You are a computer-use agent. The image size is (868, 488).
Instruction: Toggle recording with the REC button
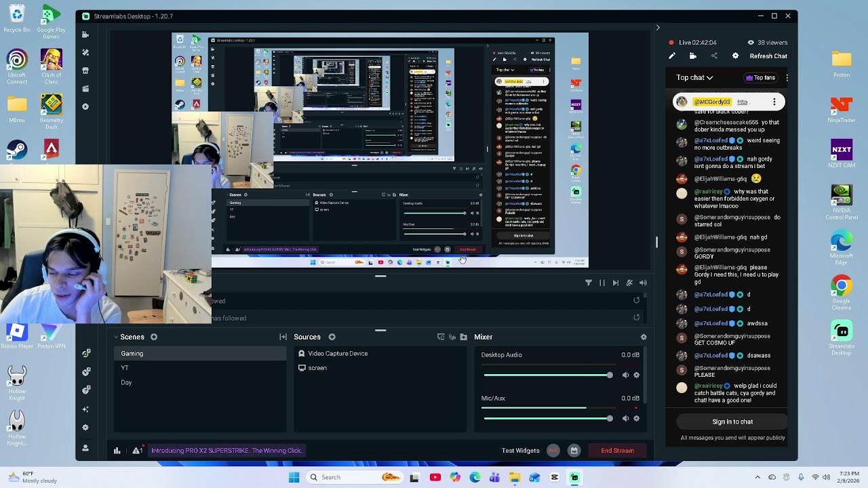coord(553,451)
